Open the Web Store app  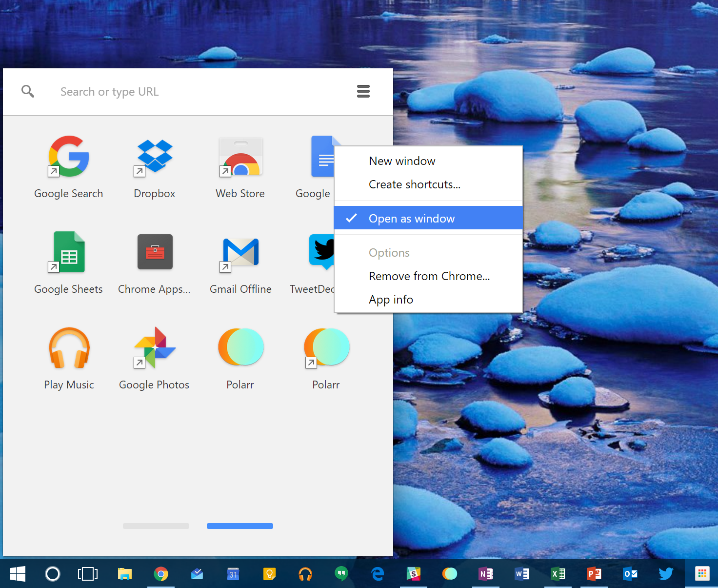coord(240,156)
